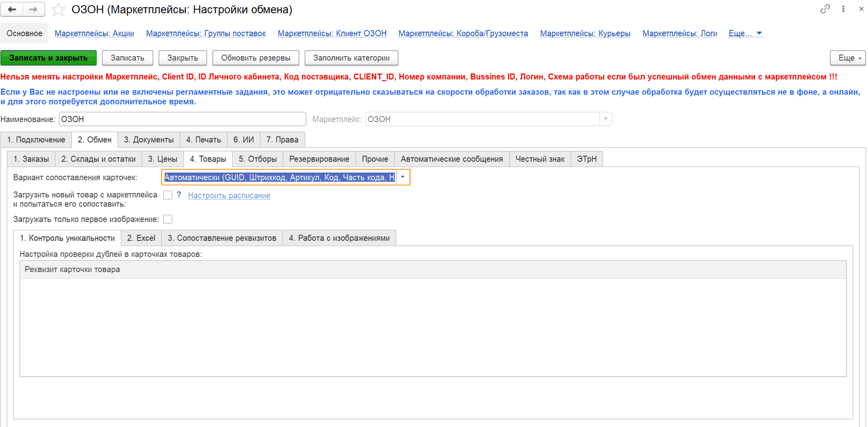Expand the 'Еще...' navigation links list
The width and height of the screenshot is (868, 427).
click(746, 33)
